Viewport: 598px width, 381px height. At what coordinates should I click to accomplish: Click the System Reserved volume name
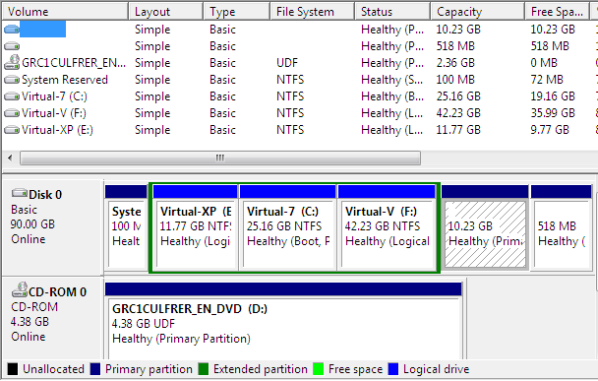point(65,80)
